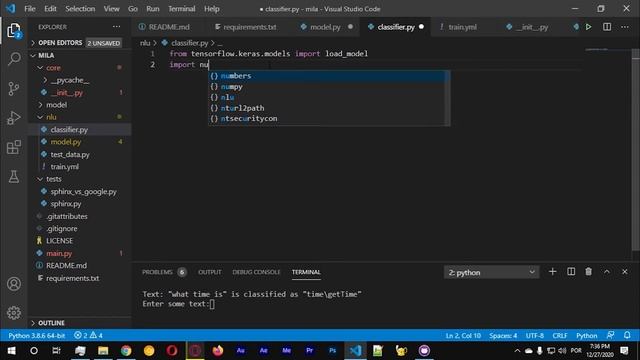The width and height of the screenshot is (640, 360).
Task: Expand the Outline section
Action: click(80, 323)
